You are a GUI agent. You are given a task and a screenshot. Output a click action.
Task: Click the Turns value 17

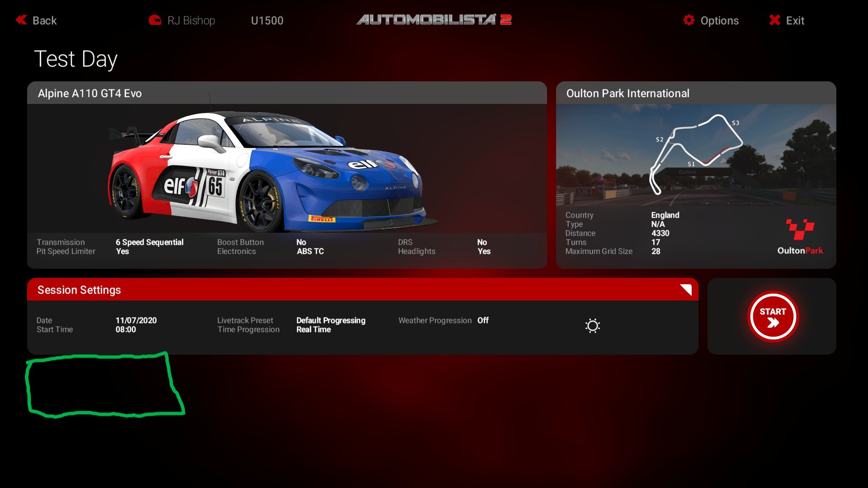point(656,242)
